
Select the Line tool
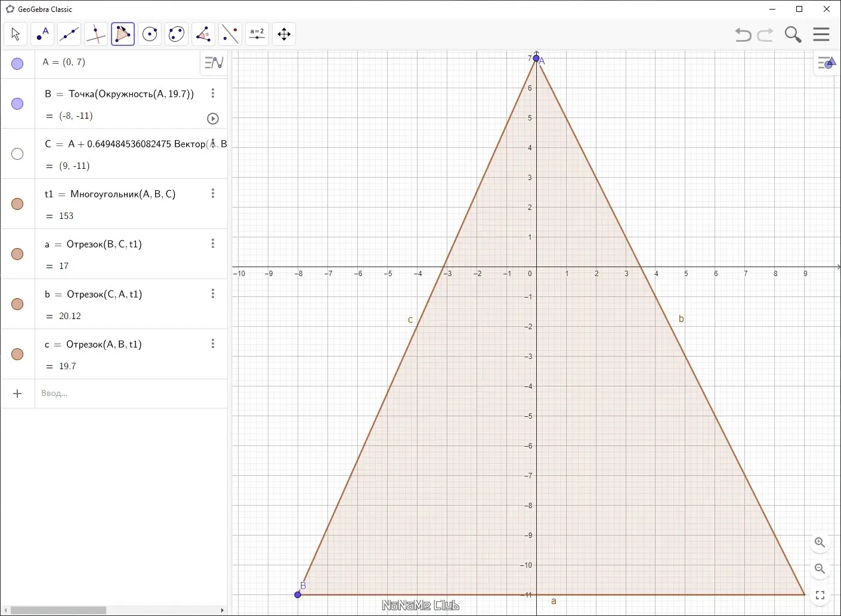pyautogui.click(x=69, y=34)
